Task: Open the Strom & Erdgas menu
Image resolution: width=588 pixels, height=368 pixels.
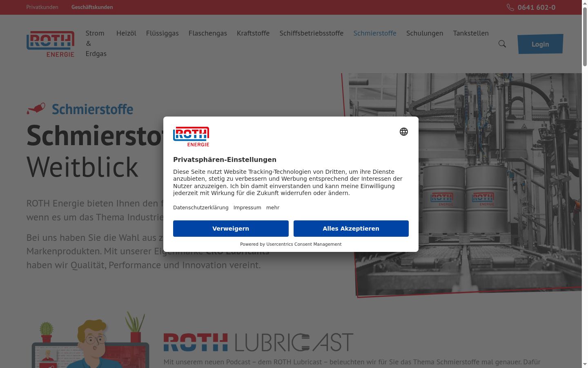Action: (96, 43)
